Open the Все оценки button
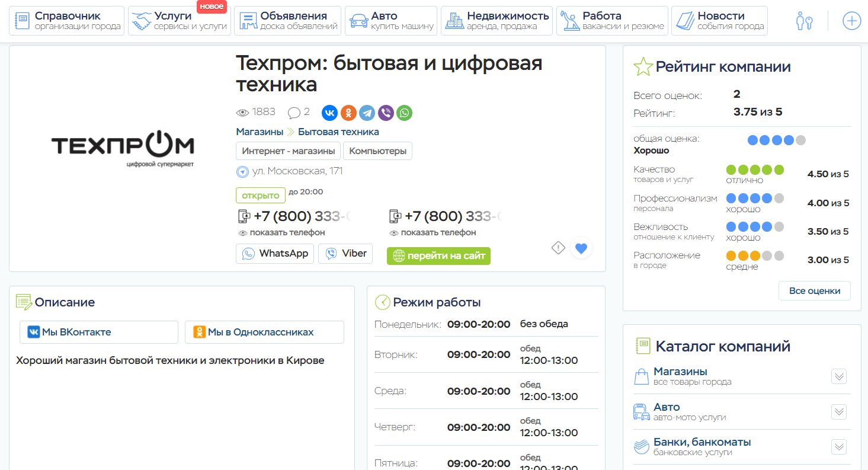 coord(814,291)
